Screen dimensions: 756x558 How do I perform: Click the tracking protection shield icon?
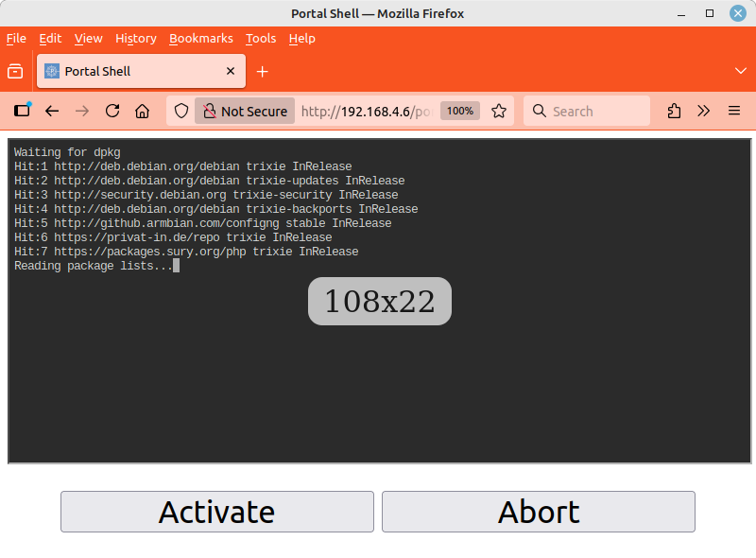(x=182, y=111)
